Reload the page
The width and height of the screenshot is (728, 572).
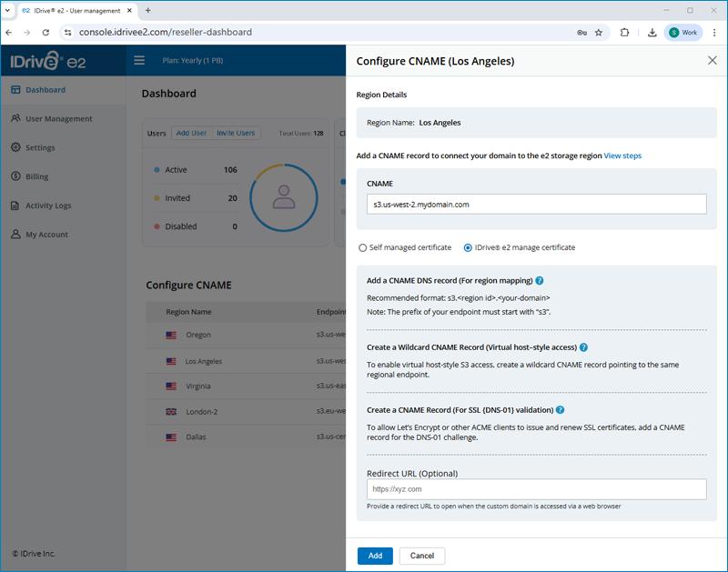(45, 33)
